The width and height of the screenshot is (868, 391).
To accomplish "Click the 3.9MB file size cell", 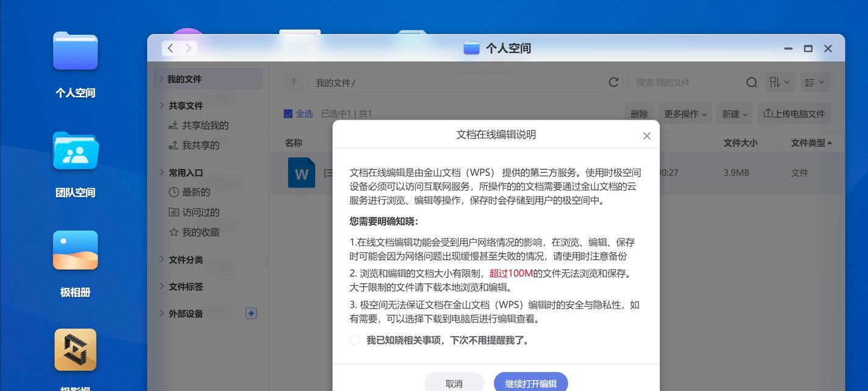I will point(736,173).
